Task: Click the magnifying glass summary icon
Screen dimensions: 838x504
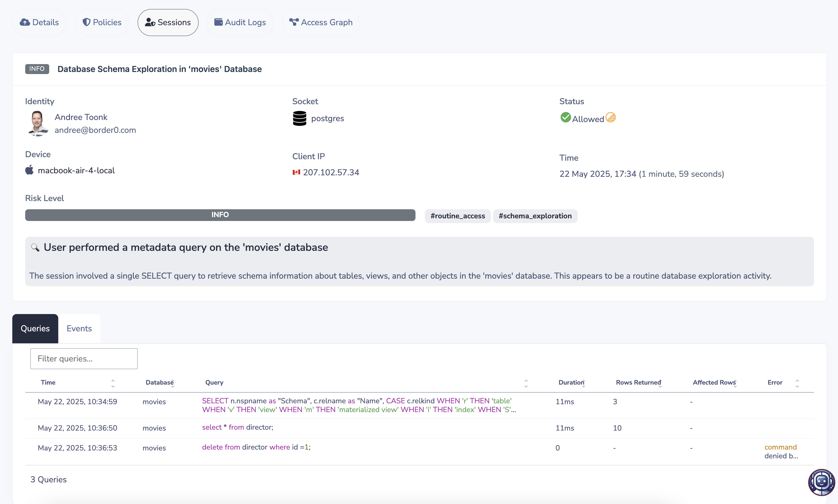Action: click(35, 247)
